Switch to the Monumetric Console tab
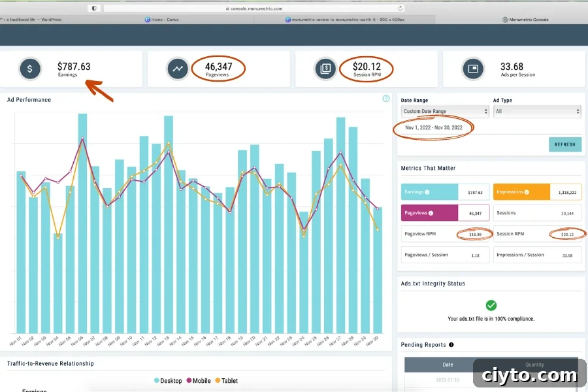 pos(525,20)
